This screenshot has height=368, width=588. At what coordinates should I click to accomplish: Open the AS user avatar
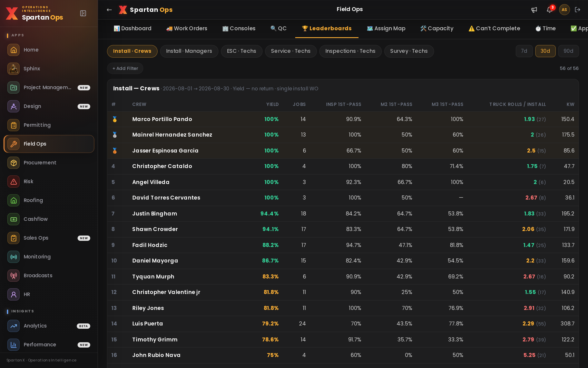coord(564,10)
